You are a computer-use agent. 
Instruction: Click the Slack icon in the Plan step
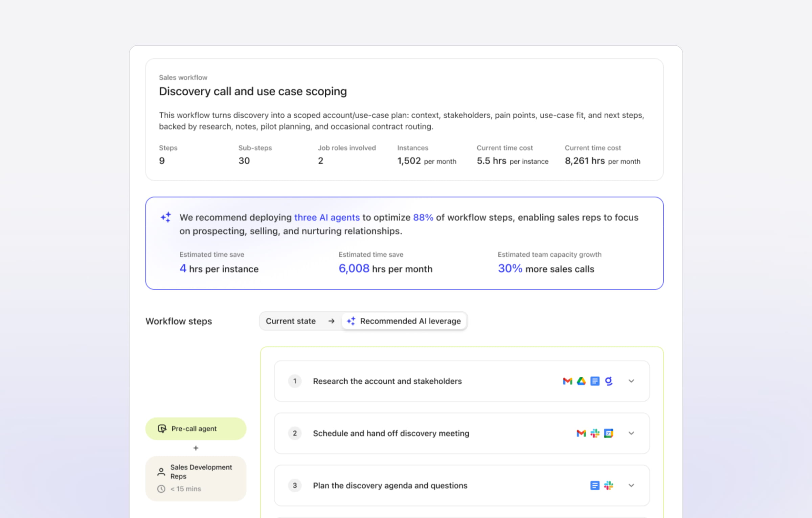(609, 486)
